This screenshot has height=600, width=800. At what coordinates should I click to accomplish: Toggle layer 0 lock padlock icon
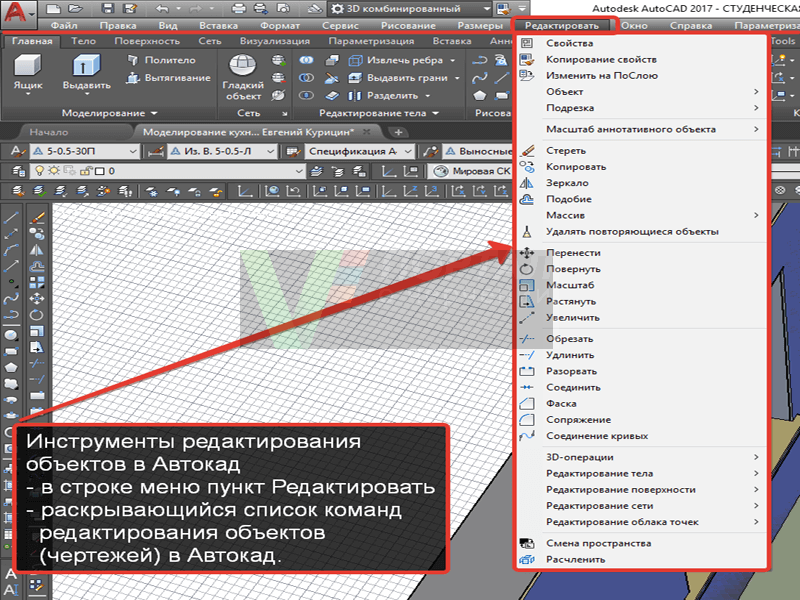pyautogui.click(x=86, y=171)
